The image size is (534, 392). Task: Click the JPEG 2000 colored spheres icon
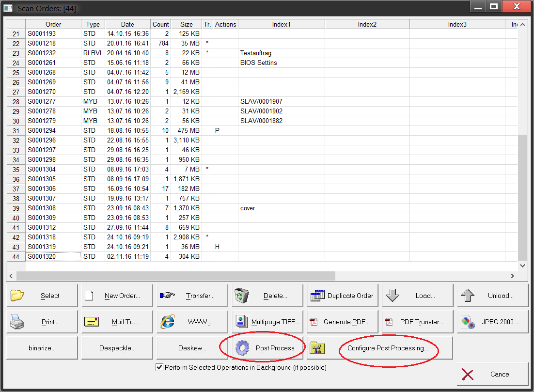point(468,322)
